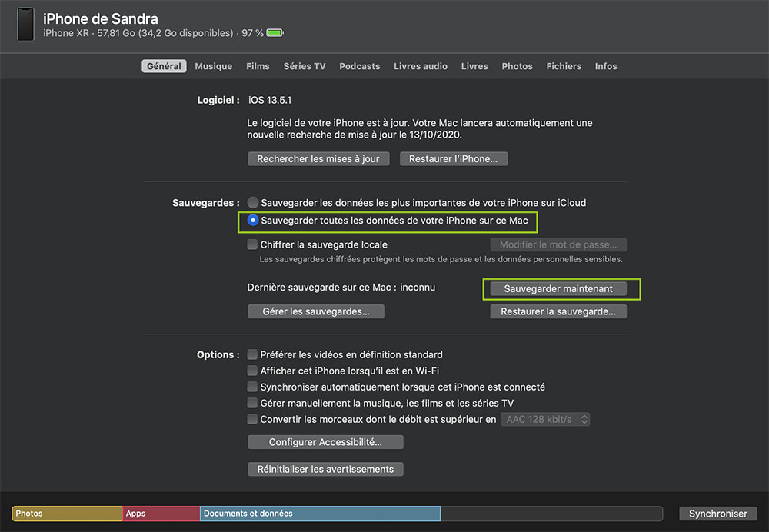Viewport: 769px width, 532px height.
Task: Open the Livres audio tab
Action: [x=421, y=66]
